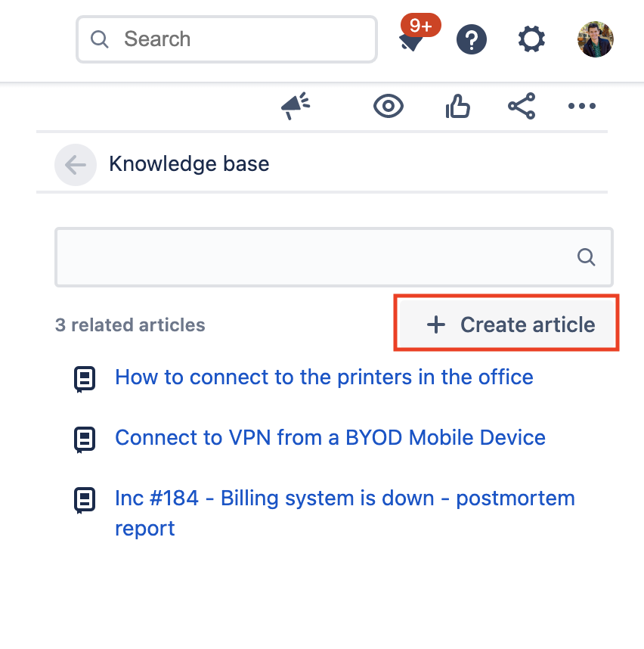This screenshot has height=649, width=644.
Task: Go back from Knowledge base view
Action: [76, 164]
